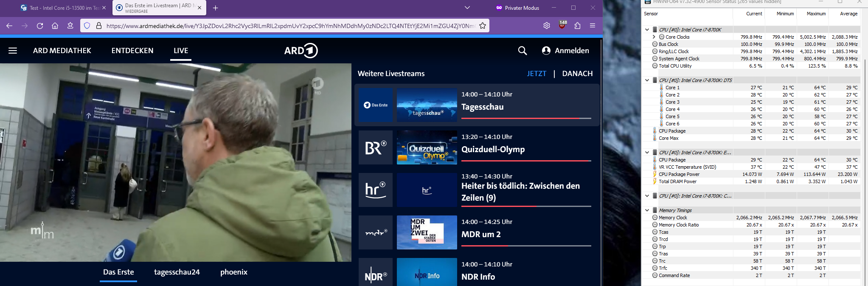
Task: Open NDR Info livestream title
Action: coord(478,277)
